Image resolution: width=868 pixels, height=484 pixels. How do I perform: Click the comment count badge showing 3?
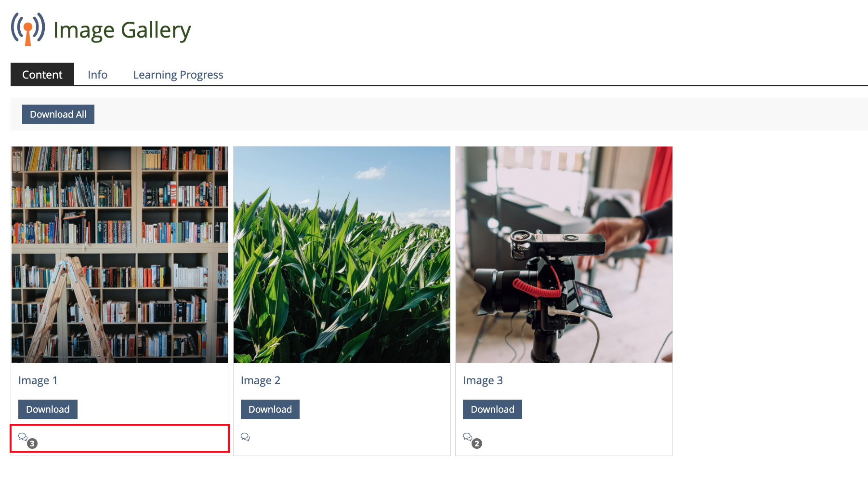coord(32,444)
